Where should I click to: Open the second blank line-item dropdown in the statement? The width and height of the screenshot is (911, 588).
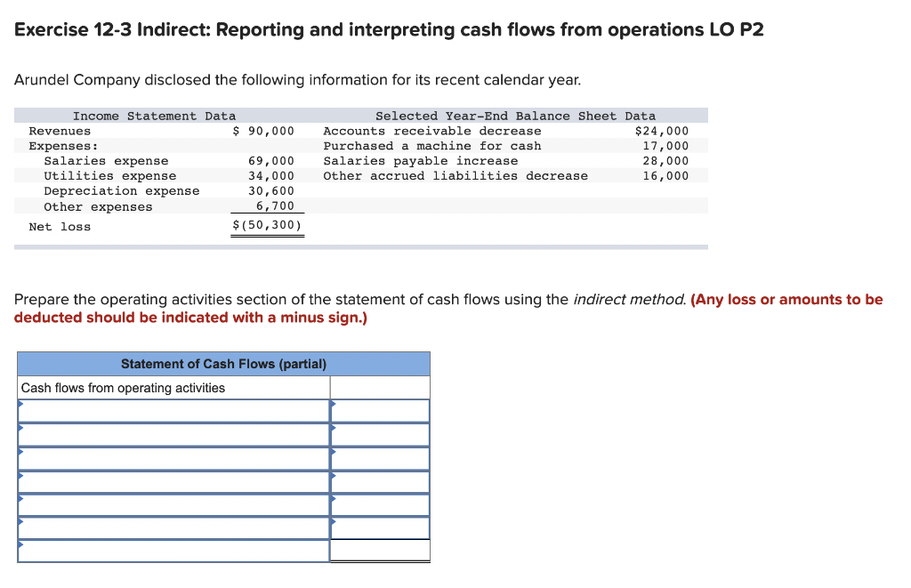click(x=173, y=435)
